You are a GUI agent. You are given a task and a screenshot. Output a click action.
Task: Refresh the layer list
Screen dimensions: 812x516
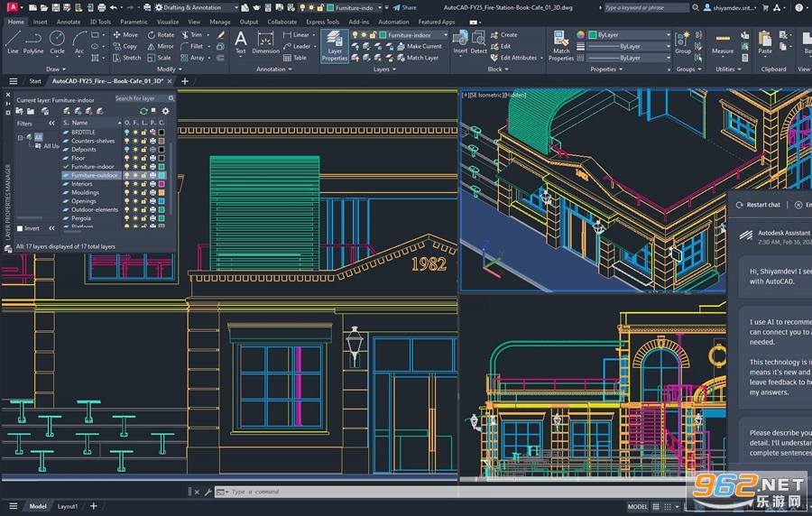[x=143, y=111]
